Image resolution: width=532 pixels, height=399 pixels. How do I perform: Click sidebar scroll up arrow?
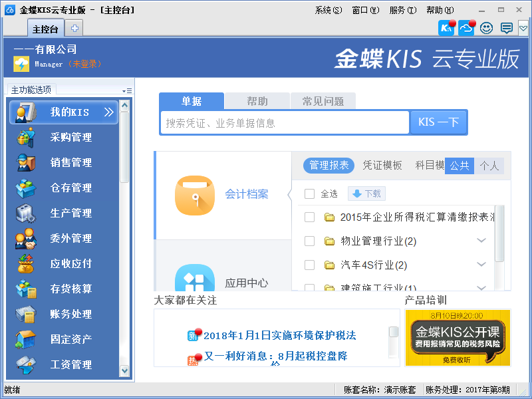(x=124, y=106)
